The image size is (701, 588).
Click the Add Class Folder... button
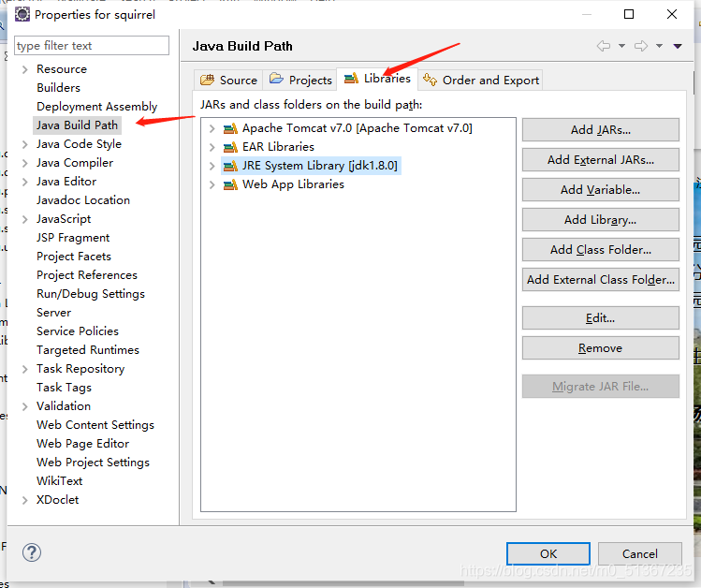click(601, 249)
